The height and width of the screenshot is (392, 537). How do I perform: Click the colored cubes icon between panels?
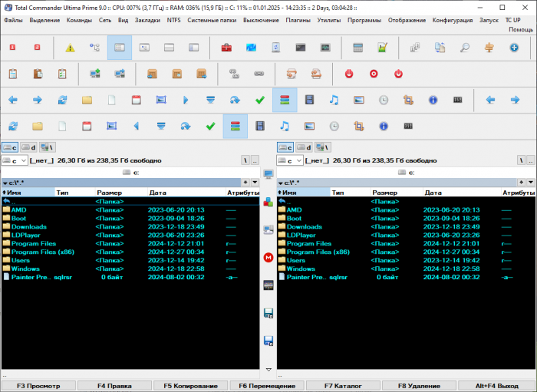[x=268, y=203]
